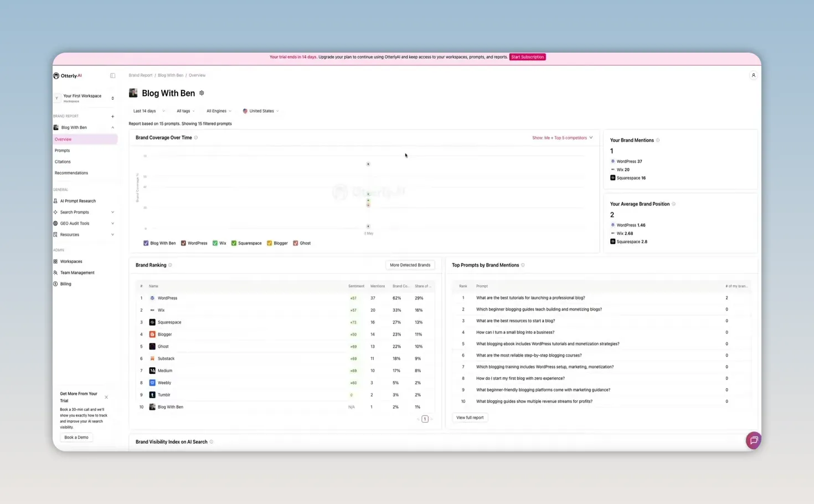Toggle Ghost chart legend checkbox
Image resolution: width=814 pixels, height=504 pixels.
tap(295, 243)
